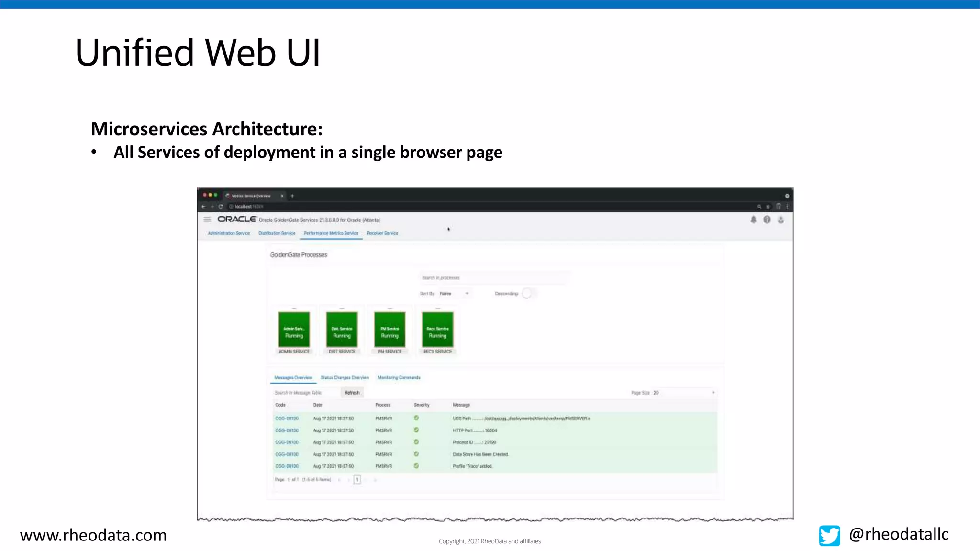
Task: Click the www.rheodata.com footer text
Action: point(93,535)
